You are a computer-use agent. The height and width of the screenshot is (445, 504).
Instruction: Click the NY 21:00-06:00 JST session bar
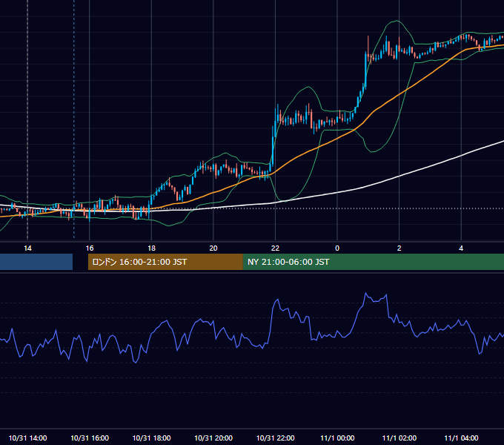coord(373,262)
